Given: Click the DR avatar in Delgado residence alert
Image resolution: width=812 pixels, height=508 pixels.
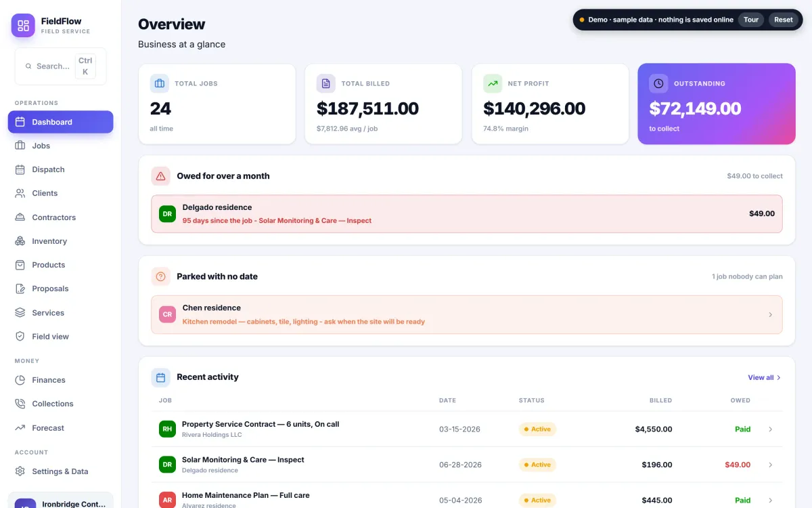Looking at the screenshot, I should click(x=167, y=214).
